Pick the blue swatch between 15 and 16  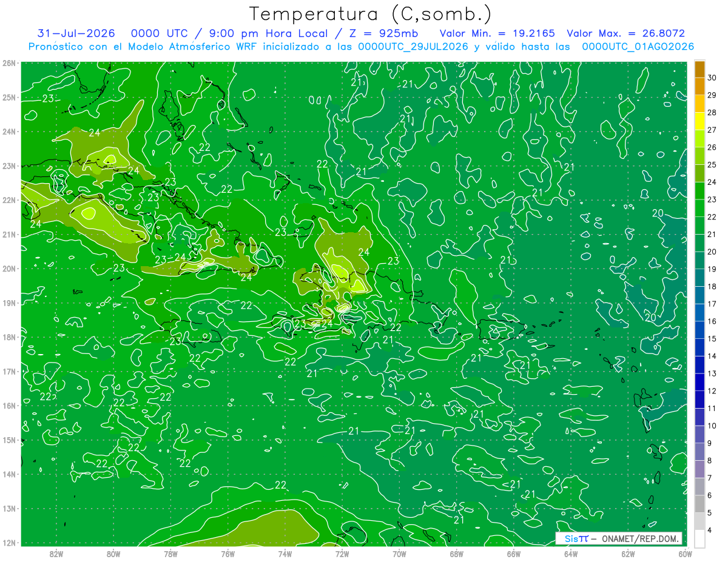point(699,330)
